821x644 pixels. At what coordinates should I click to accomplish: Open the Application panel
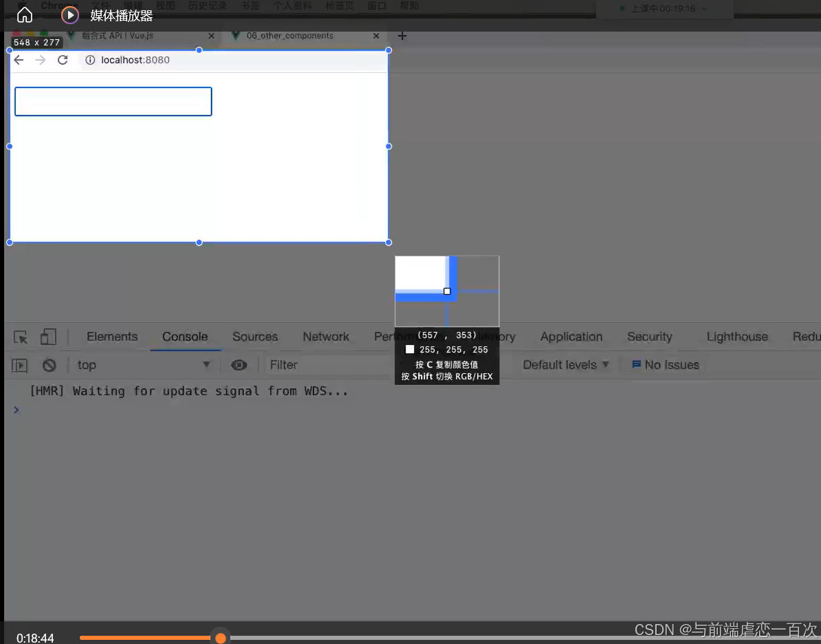571,337
